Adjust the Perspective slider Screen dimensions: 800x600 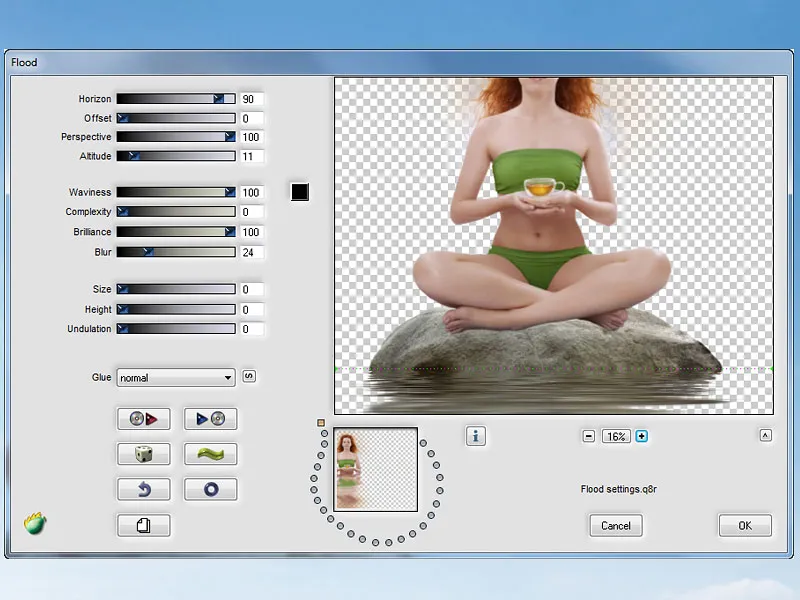(176, 137)
